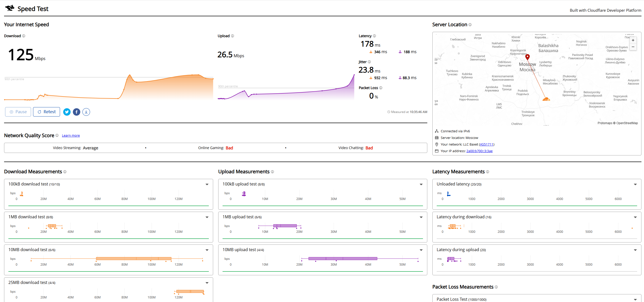Open the AS51711 network link
Screen dimensions: 644x302
486,145
